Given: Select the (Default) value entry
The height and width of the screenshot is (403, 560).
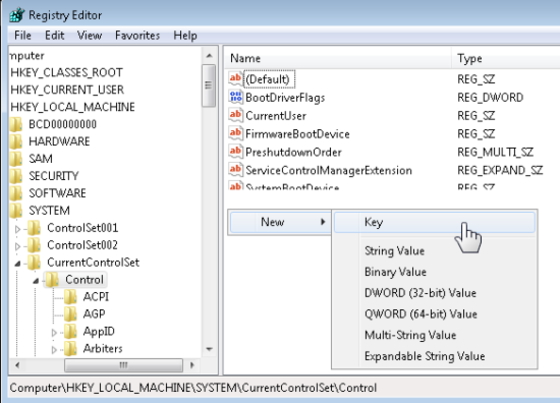Looking at the screenshot, I should (x=268, y=79).
